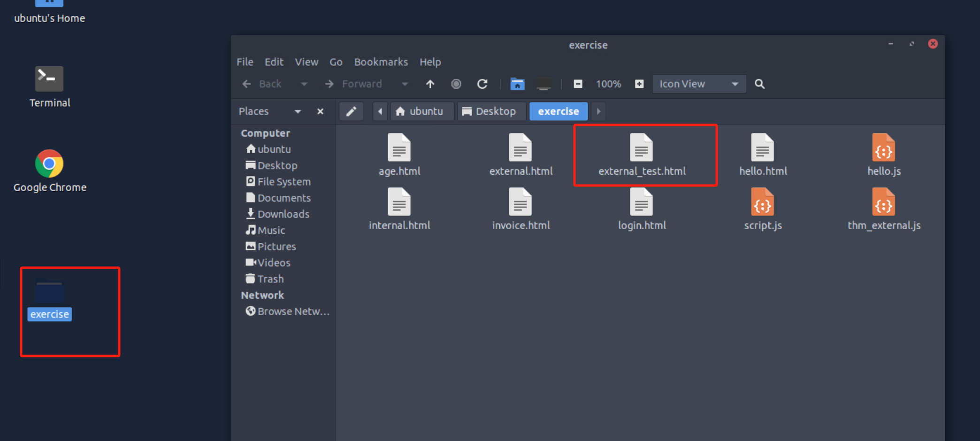Click the search magnifier icon
The image size is (980, 441).
(759, 84)
